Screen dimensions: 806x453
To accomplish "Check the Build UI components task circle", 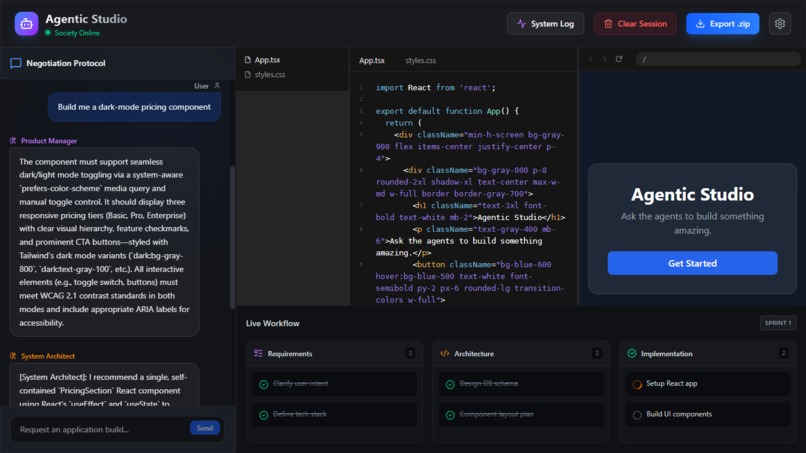I will 637,415.
